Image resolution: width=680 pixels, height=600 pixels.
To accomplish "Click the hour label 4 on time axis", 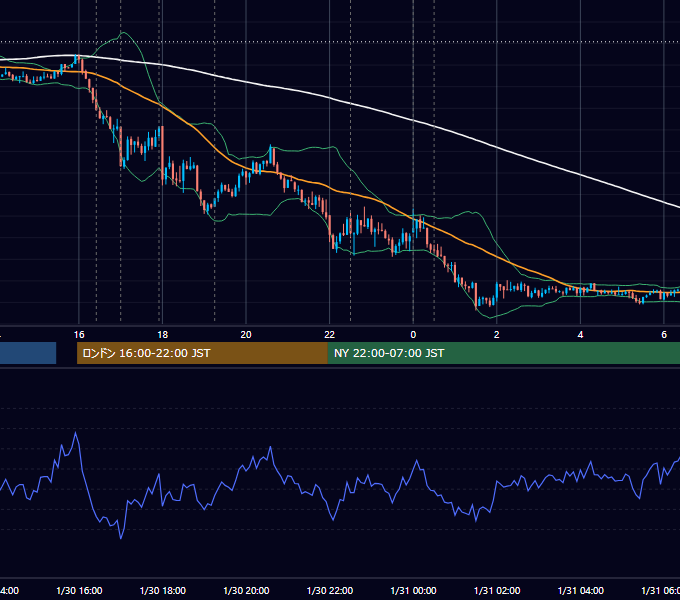I will click(580, 335).
